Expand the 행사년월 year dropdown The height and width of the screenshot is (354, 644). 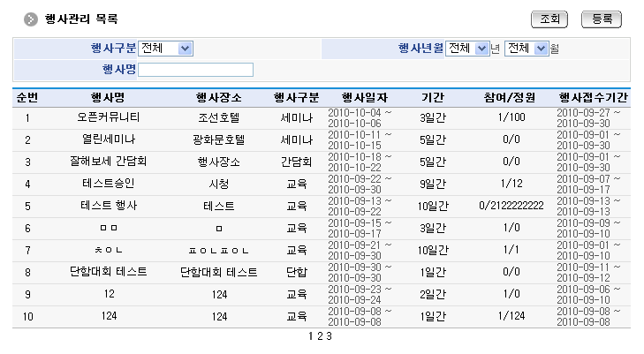[x=466, y=49]
